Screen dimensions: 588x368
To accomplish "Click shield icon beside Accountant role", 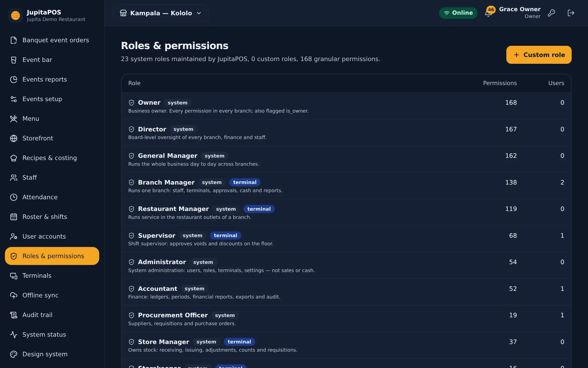I will [131, 289].
